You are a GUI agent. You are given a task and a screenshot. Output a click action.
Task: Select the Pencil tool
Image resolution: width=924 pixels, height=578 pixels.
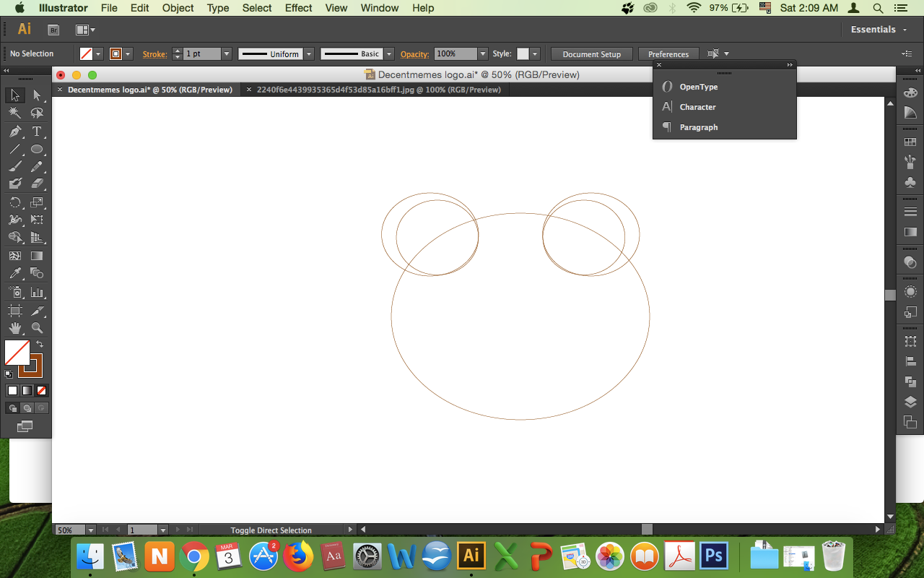(x=37, y=166)
